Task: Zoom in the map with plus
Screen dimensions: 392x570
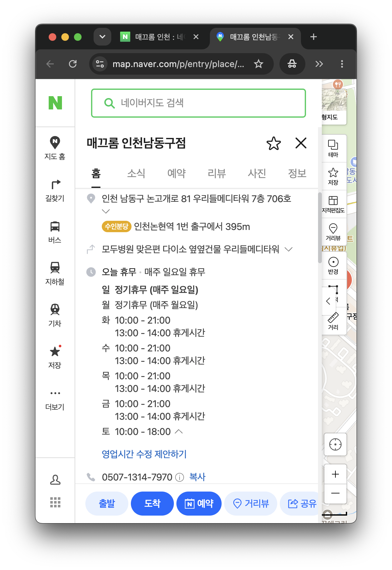Action: point(335,474)
